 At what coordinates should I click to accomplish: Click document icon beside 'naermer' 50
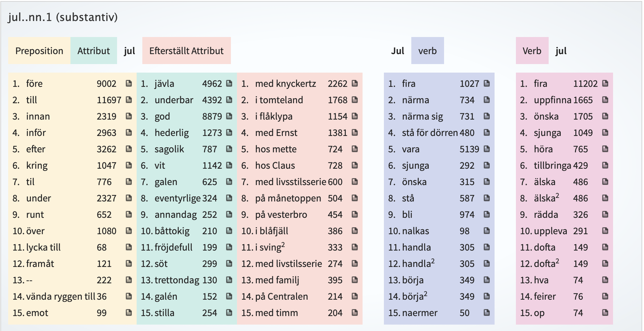(487, 312)
